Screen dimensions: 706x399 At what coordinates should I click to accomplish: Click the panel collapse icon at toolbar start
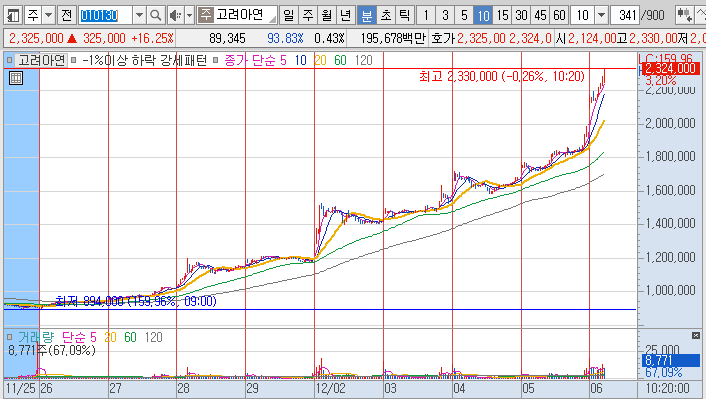coord(13,16)
